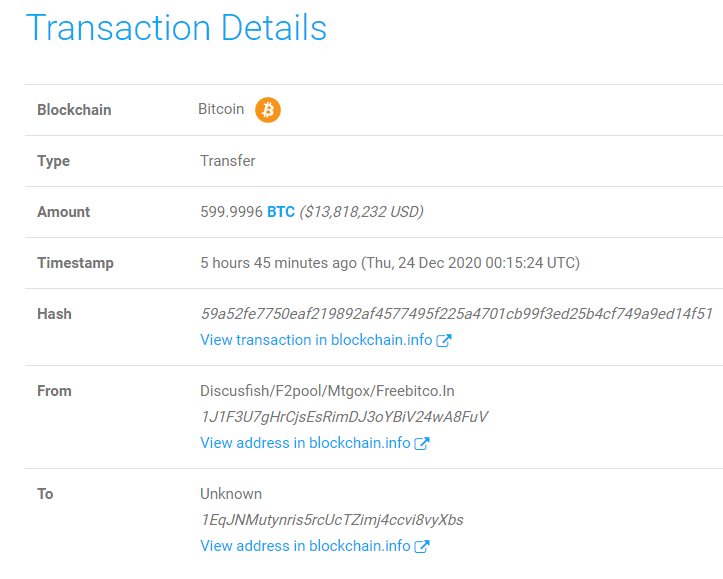723x579 pixels.
Task: Click the Transfer type value
Action: pyautogui.click(x=228, y=161)
